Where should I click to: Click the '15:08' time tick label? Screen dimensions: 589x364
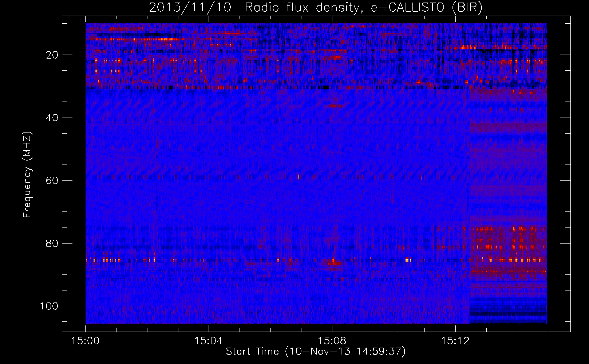pos(332,341)
